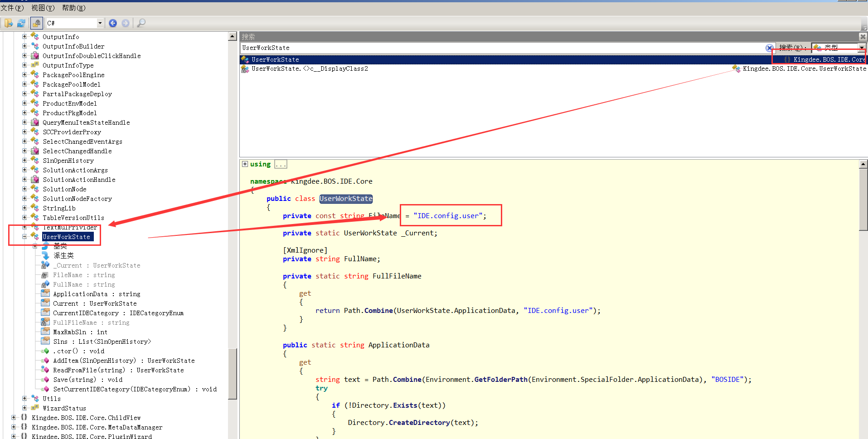The width and height of the screenshot is (868, 439).
Task: Click the base types icon under UserWorkState
Action: tap(45, 246)
